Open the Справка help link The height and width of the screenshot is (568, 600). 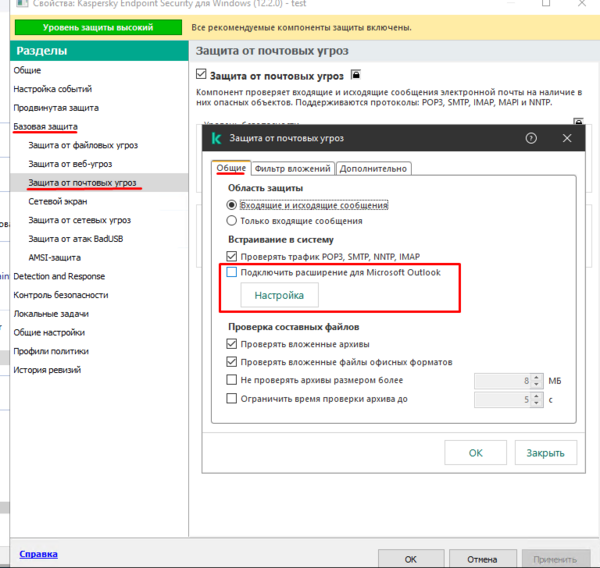[x=38, y=554]
